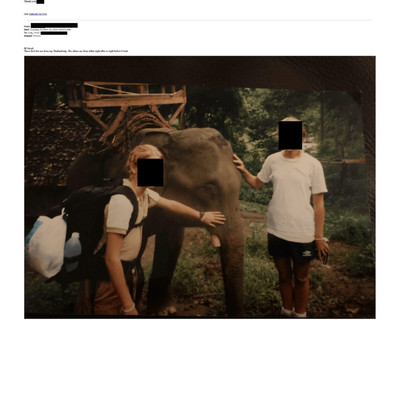This screenshot has width=400, height=400.
Task: Select the redacted sender bar after From
Action: pos(54,25)
